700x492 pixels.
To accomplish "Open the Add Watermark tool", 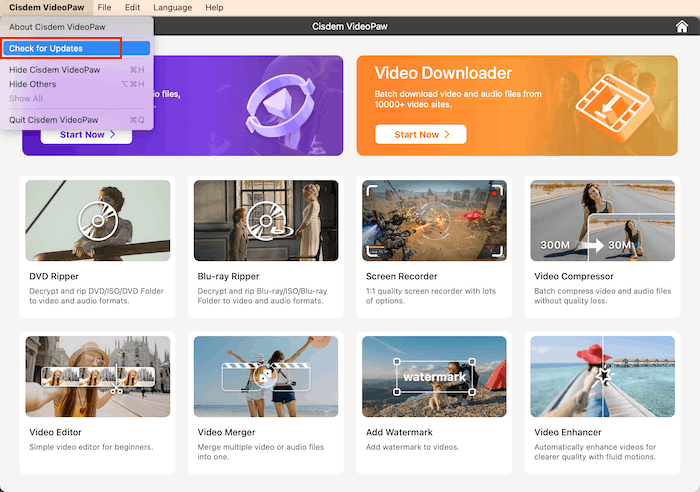I will point(434,376).
